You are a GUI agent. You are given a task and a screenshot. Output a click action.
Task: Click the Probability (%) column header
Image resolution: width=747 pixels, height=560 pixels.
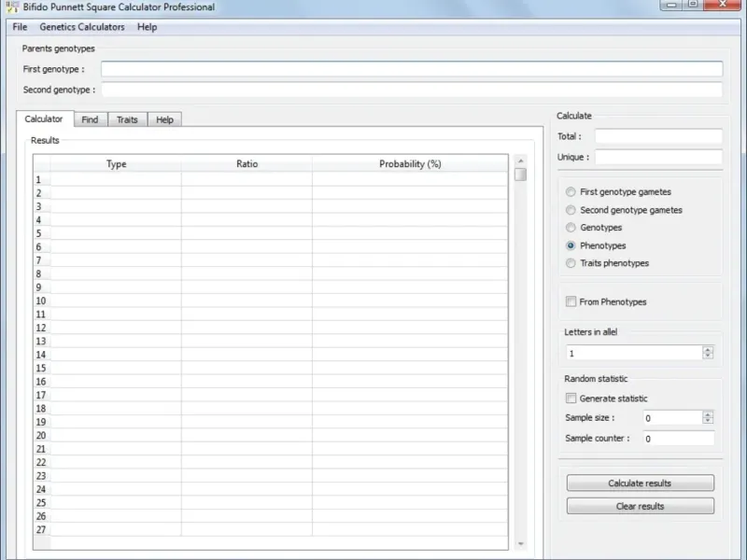(410, 164)
